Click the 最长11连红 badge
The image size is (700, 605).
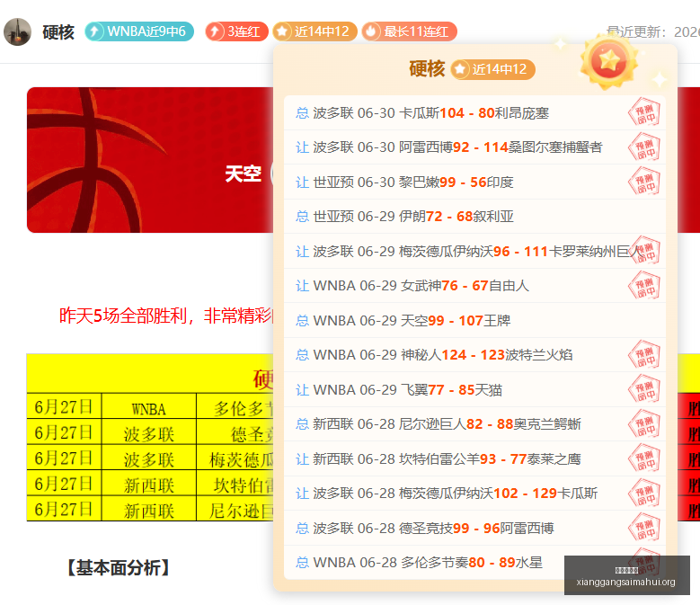point(410,31)
